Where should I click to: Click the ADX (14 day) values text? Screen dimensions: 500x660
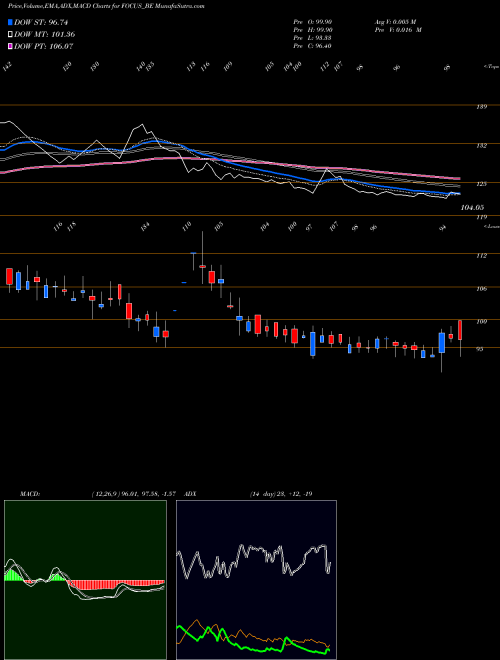tap(281, 494)
